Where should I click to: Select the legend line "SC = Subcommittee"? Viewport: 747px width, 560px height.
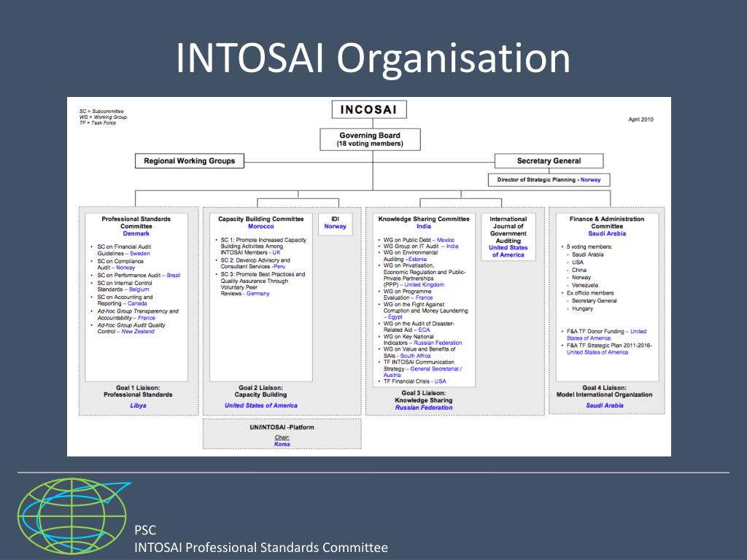click(x=101, y=112)
